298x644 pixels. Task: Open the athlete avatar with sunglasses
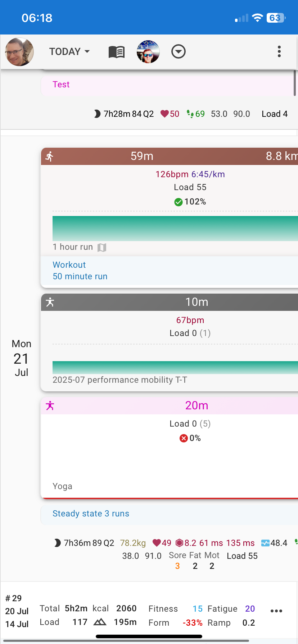point(148,52)
